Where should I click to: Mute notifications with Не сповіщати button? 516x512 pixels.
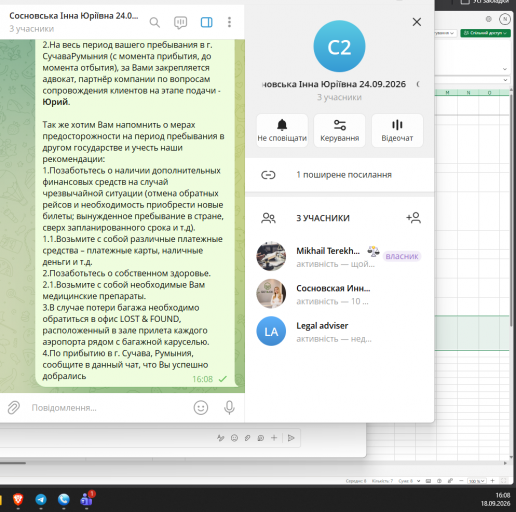click(x=282, y=130)
